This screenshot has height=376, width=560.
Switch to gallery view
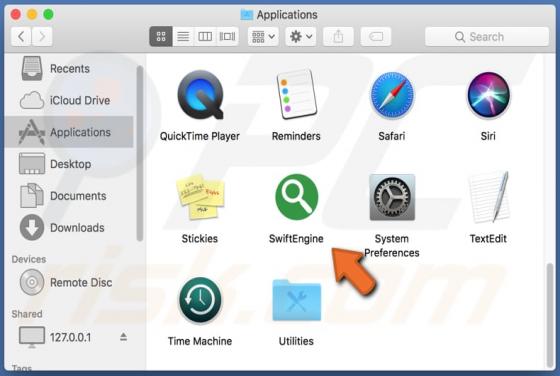[228, 36]
